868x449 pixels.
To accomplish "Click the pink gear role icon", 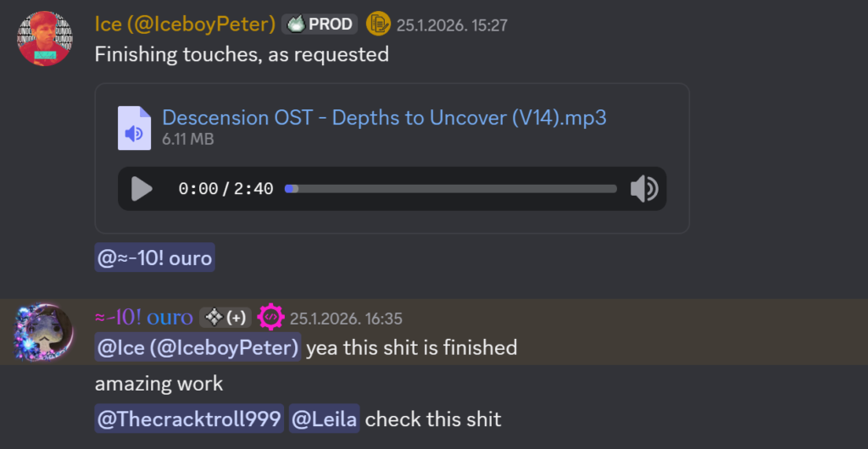I will 270,318.
